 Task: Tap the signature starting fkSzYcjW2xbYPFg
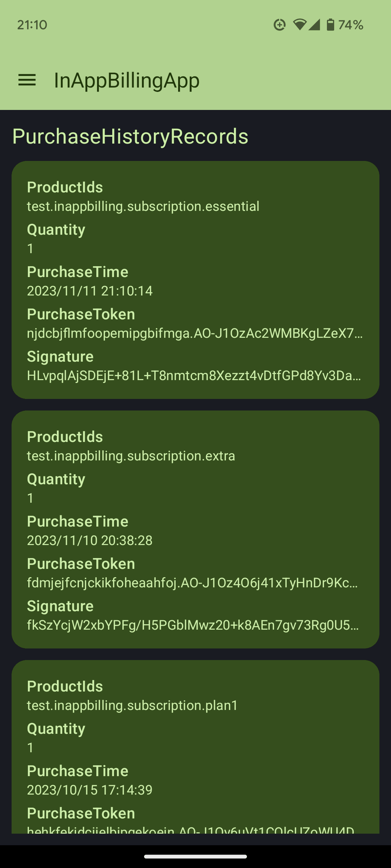pos(193,625)
